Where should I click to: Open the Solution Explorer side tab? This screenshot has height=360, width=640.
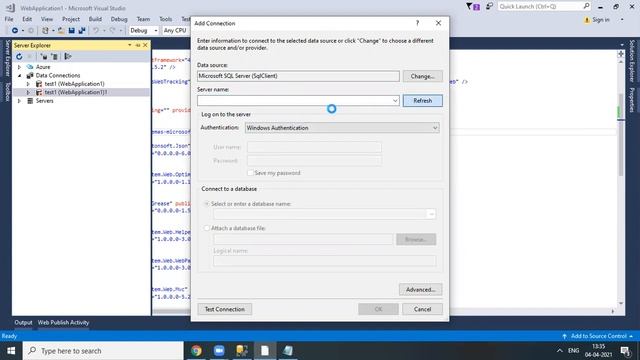(632, 60)
